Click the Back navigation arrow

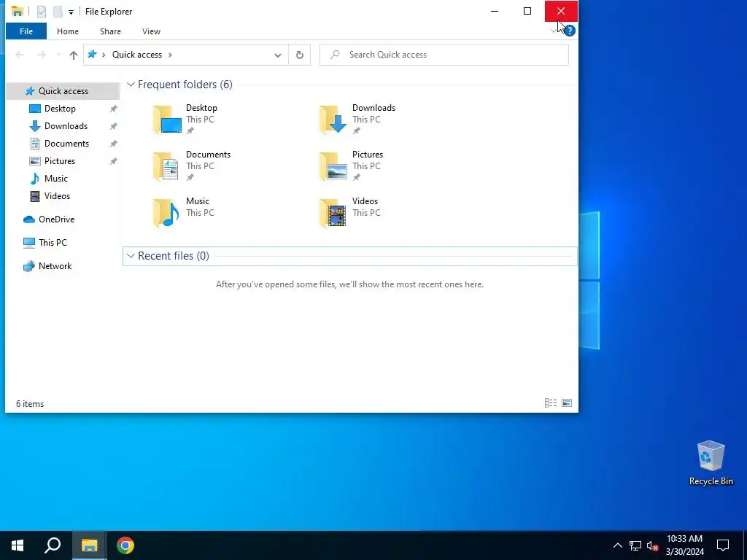tap(20, 55)
